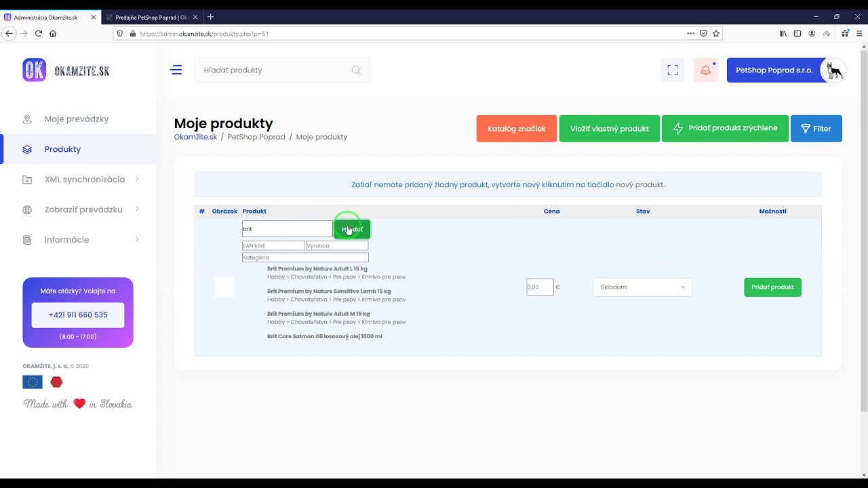Click the Obrázok column header
Viewport: 868px width, 488px height.
[x=224, y=211]
